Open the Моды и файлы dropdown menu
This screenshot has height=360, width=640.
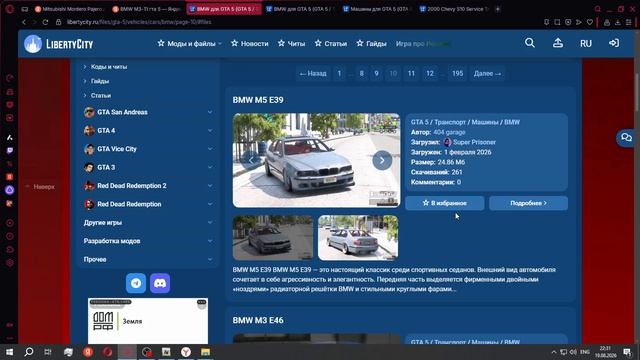point(190,43)
